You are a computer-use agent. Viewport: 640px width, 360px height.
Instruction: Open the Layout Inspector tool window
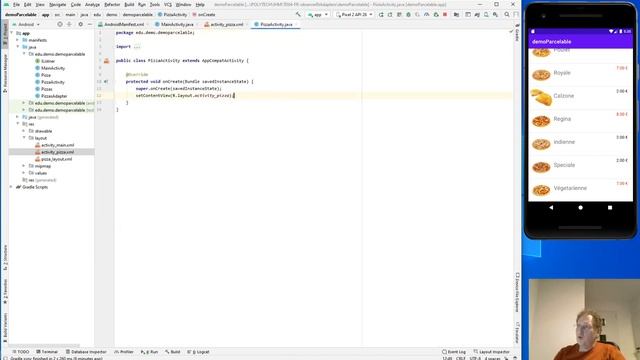click(x=492, y=352)
